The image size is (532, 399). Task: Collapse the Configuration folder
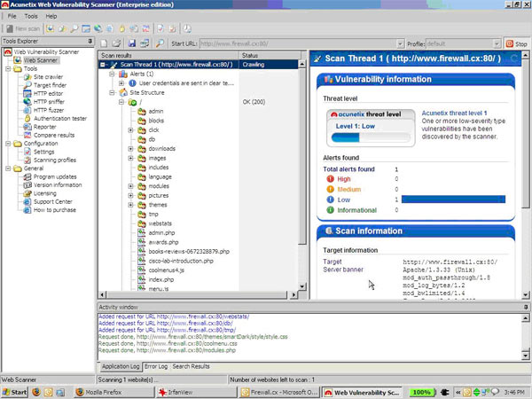coord(8,144)
